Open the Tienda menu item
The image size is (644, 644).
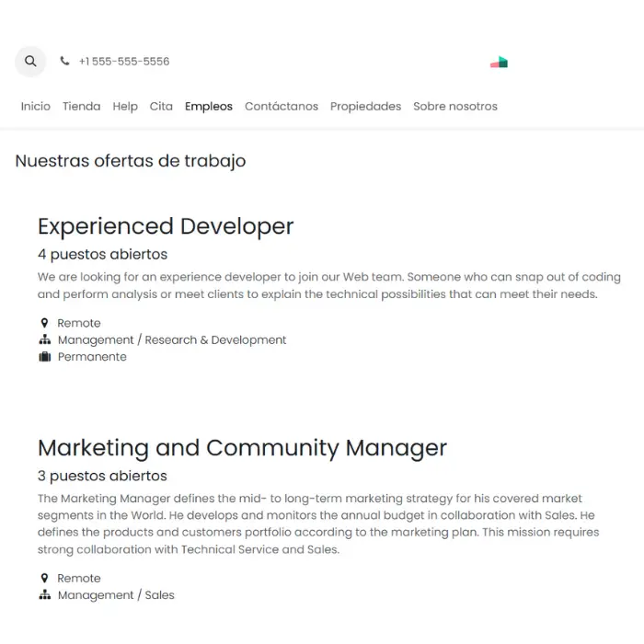[x=81, y=107]
